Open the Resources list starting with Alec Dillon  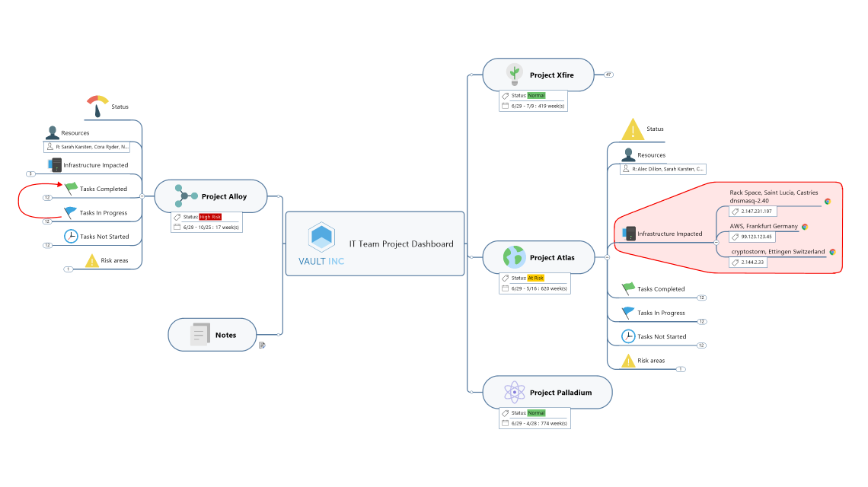pyautogui.click(x=663, y=169)
